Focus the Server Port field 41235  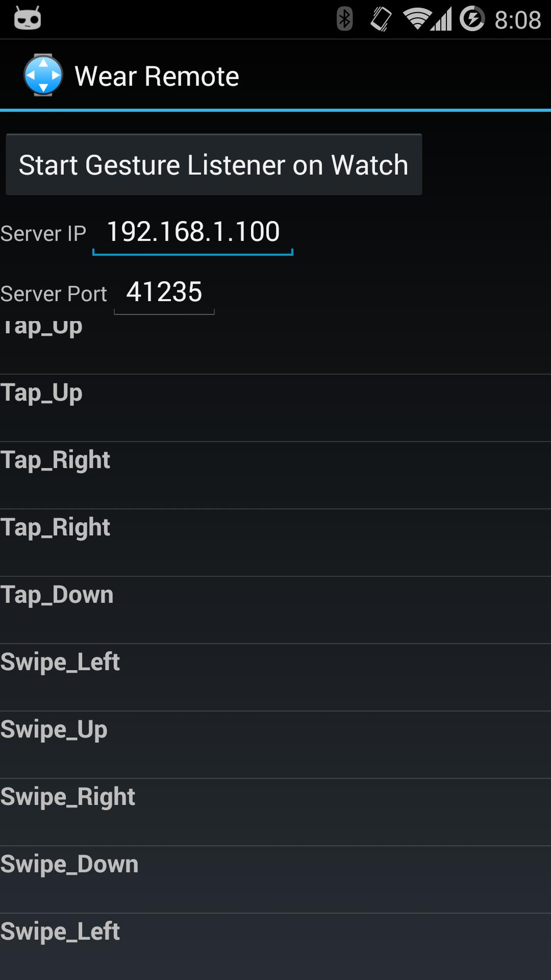(x=164, y=293)
